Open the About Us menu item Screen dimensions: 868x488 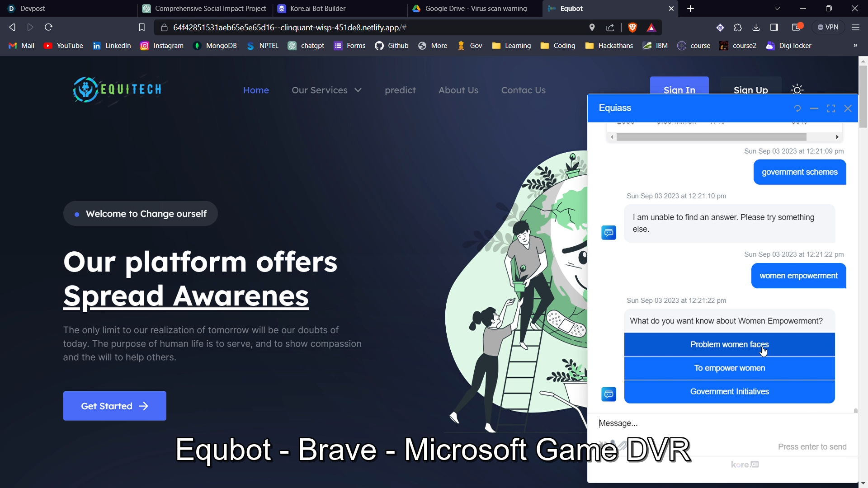(x=458, y=90)
